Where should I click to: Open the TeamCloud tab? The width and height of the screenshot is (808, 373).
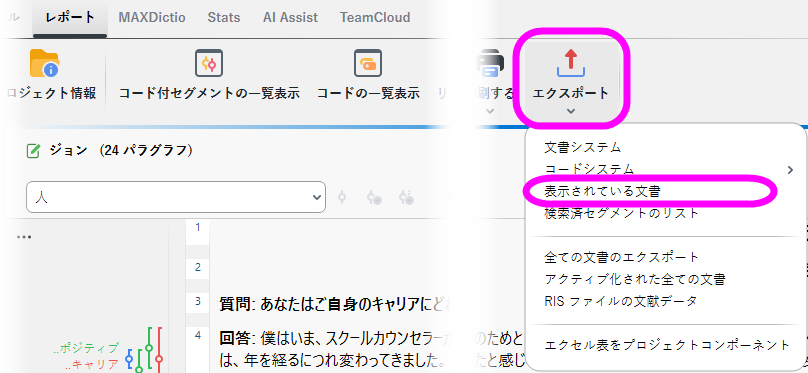coord(375,18)
